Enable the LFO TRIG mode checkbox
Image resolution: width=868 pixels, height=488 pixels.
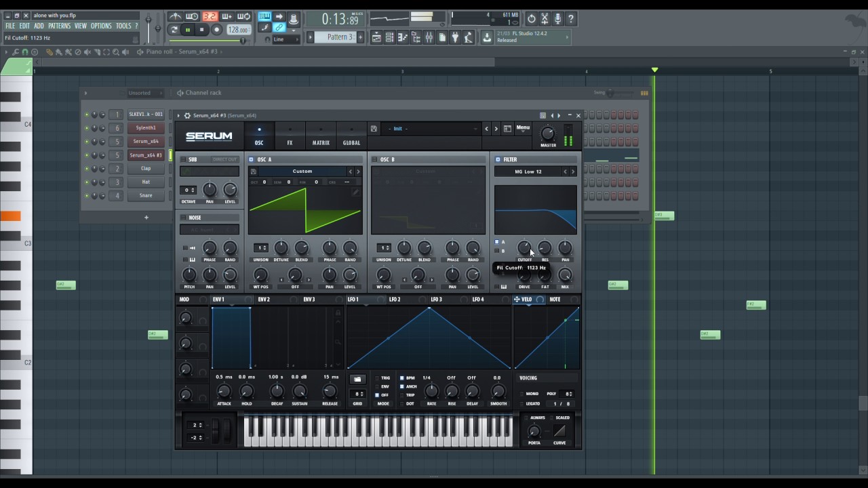(376, 378)
